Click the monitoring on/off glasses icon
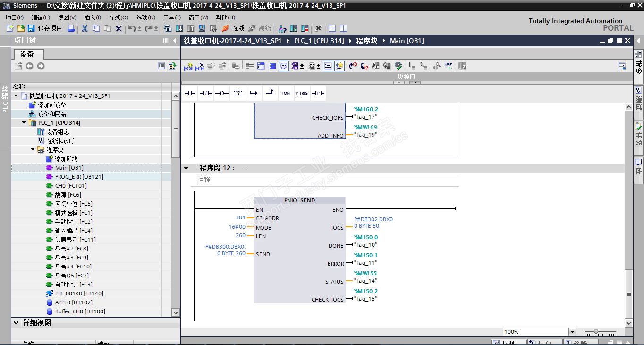The width and height of the screenshot is (644, 345). pos(449,66)
